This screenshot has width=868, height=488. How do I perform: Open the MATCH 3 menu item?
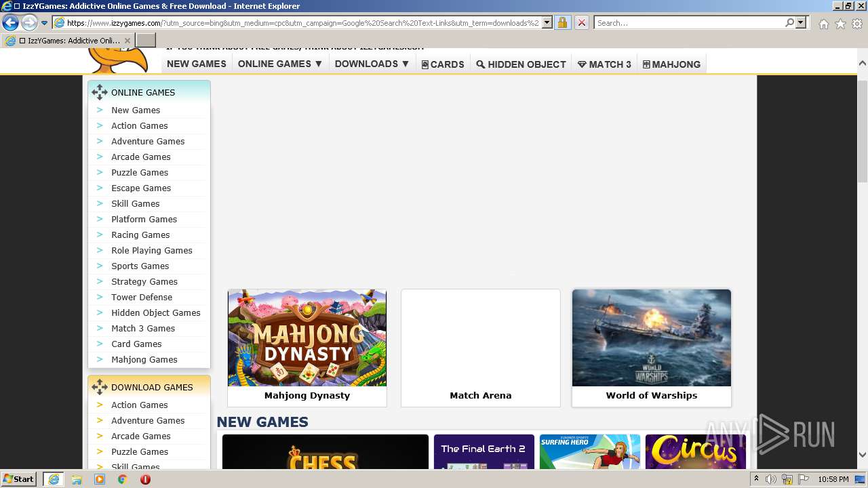click(604, 64)
